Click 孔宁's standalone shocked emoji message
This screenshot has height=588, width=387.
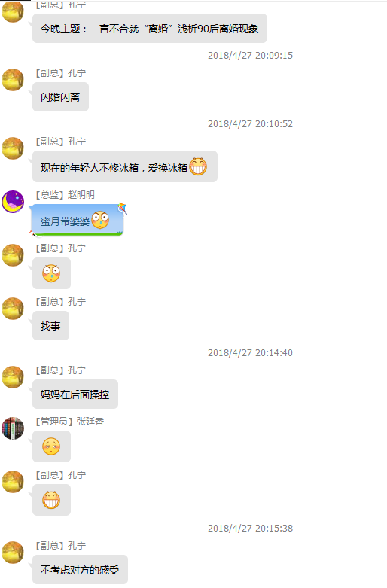point(51,273)
